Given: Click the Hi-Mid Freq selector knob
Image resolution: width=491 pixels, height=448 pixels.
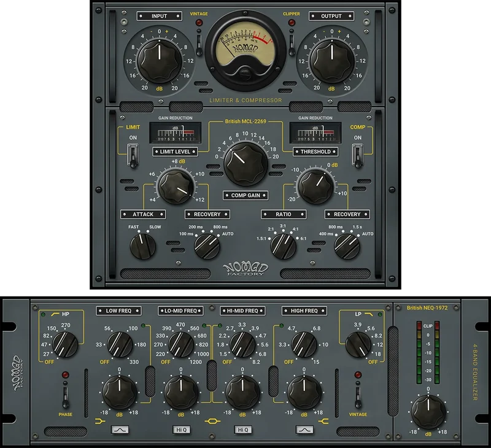Looking at the screenshot, I should [x=242, y=344].
